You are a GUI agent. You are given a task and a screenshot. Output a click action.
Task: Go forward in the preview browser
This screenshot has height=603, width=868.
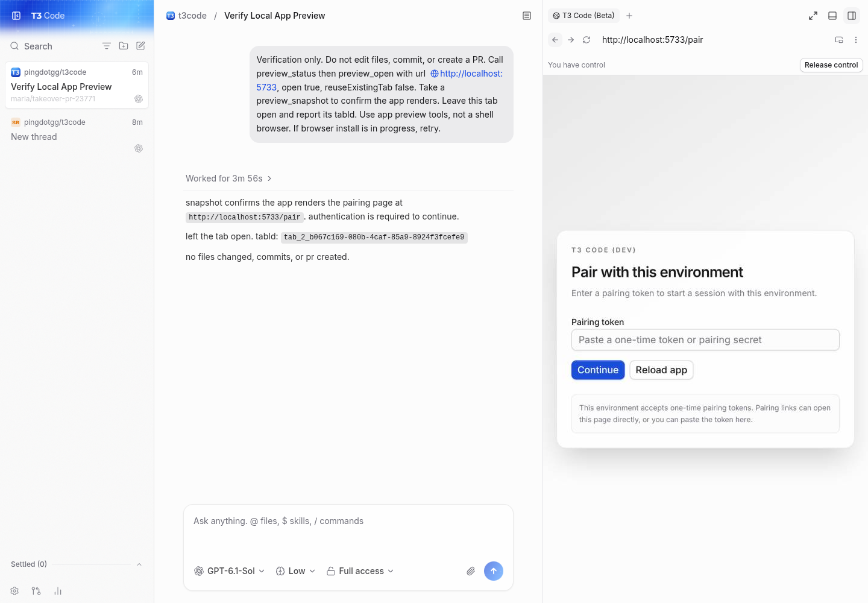tap(571, 40)
